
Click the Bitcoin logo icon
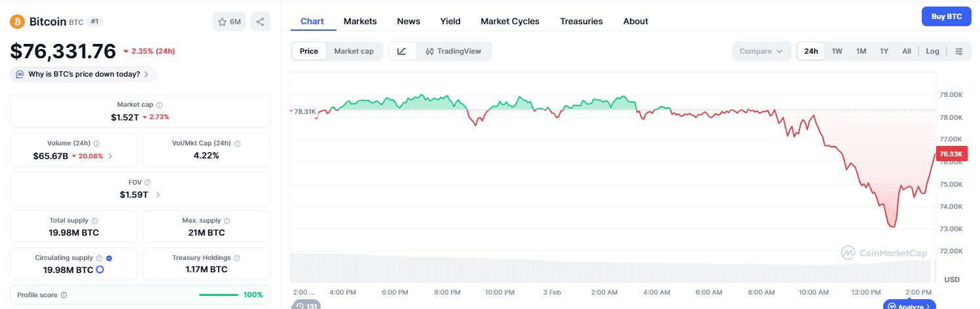(17, 22)
